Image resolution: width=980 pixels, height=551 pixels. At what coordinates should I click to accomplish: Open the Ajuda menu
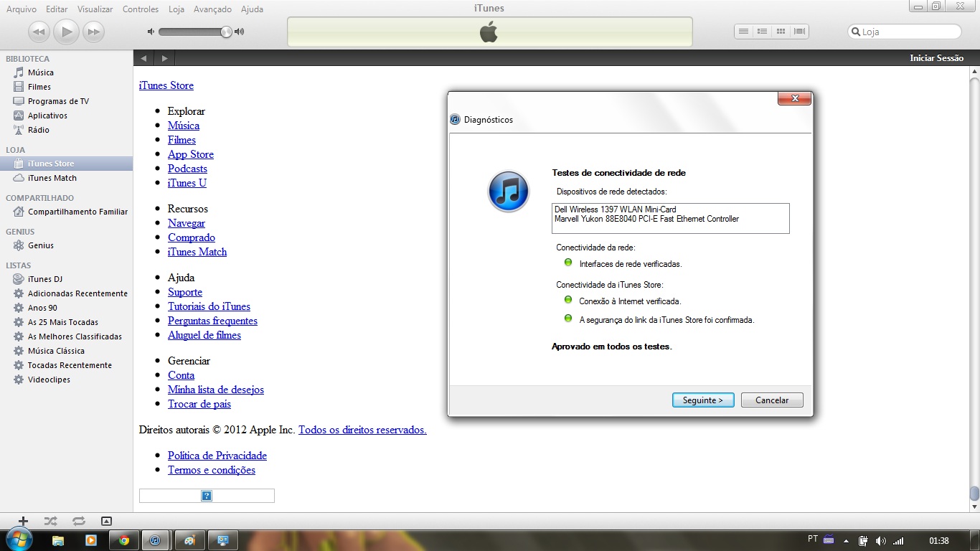[252, 9]
